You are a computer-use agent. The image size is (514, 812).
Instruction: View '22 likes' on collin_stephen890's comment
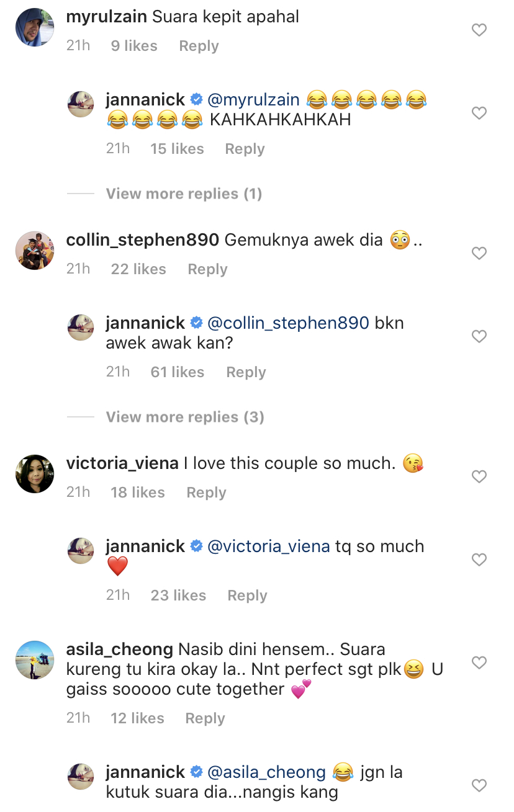coord(138,270)
